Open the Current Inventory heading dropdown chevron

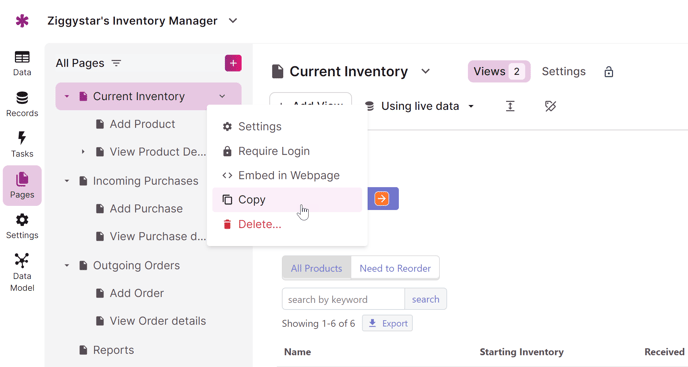[425, 71]
